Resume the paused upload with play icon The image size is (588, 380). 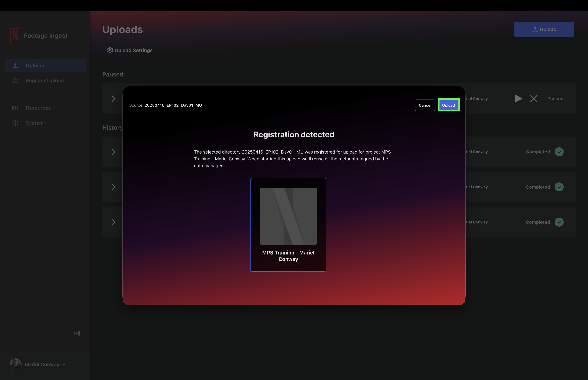[518, 99]
